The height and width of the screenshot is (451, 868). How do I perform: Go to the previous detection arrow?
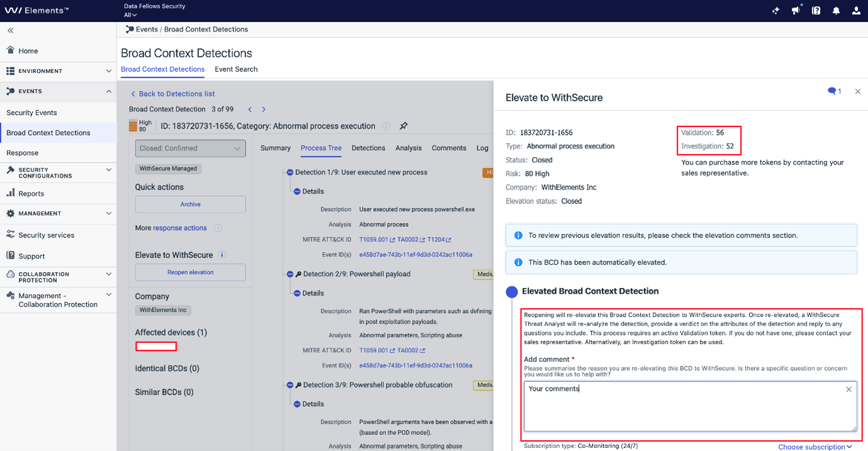pyautogui.click(x=250, y=109)
